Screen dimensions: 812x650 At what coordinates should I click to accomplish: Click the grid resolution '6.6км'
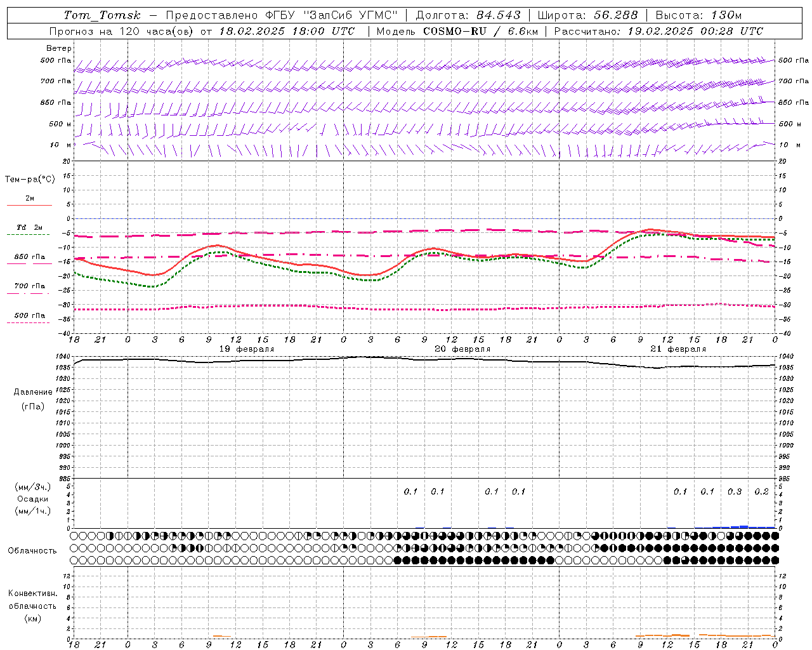point(523,31)
